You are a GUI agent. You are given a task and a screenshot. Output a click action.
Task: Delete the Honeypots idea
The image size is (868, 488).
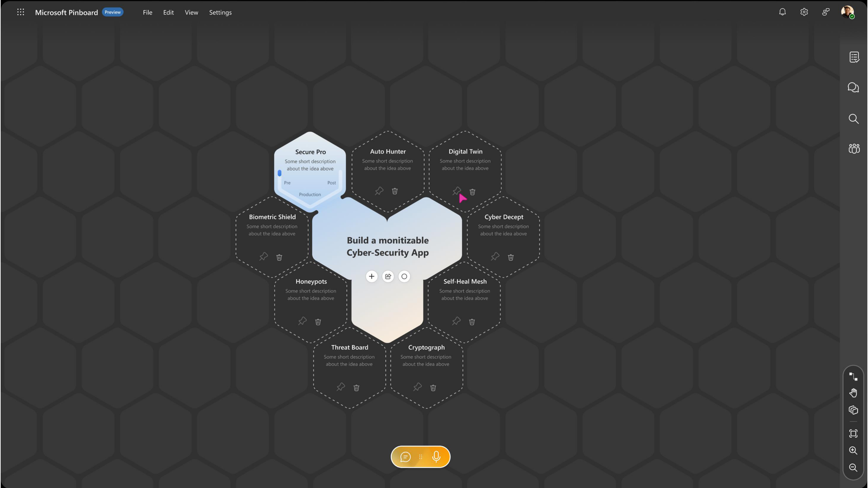pyautogui.click(x=318, y=322)
